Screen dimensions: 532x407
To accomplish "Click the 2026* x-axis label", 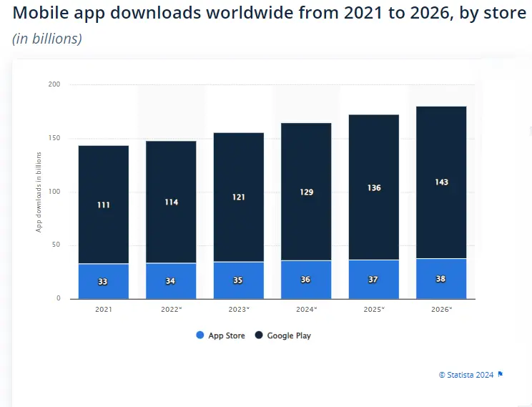I will (442, 309).
